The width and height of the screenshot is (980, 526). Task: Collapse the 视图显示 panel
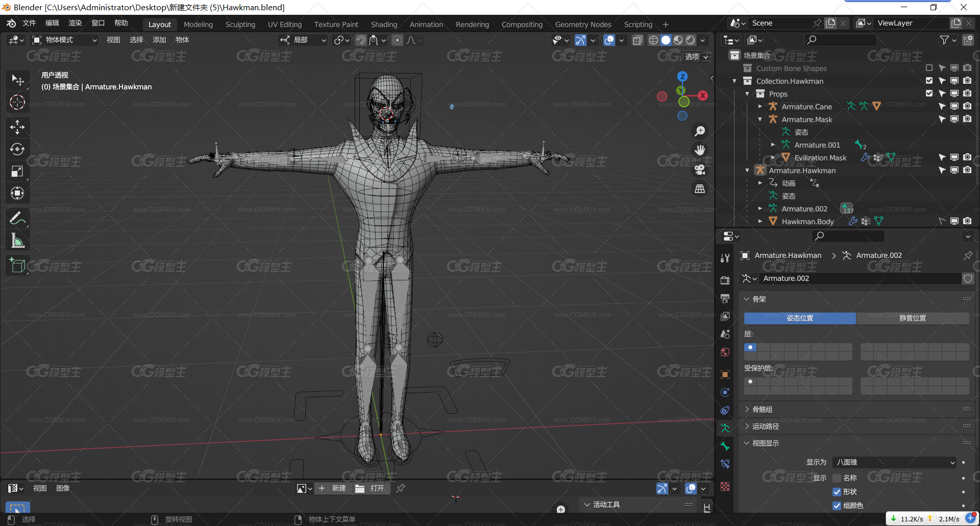(x=747, y=443)
